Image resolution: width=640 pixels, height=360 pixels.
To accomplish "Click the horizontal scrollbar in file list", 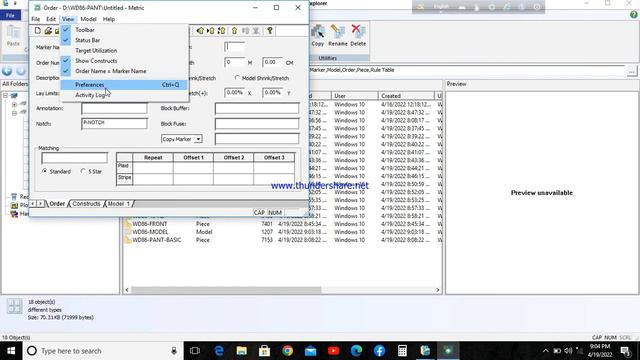I will pos(226,290).
